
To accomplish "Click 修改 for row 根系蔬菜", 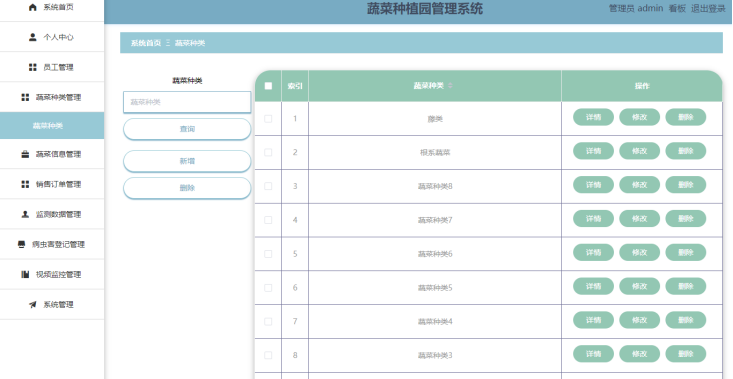I will click(640, 151).
